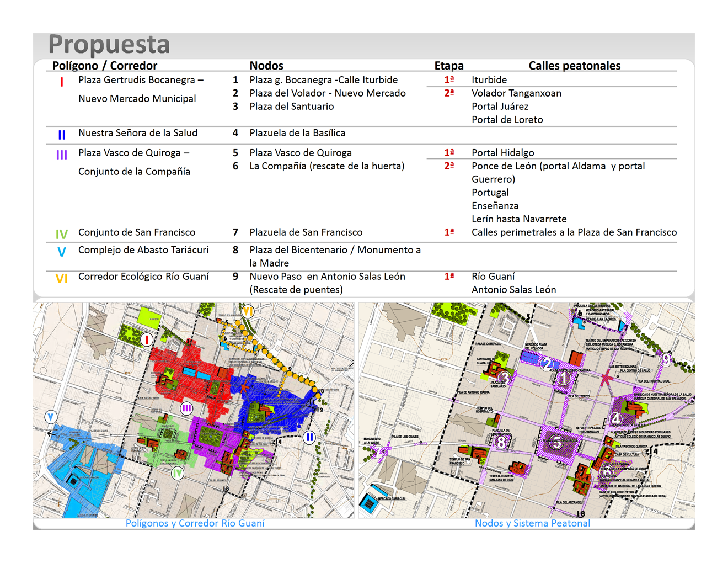The width and height of the screenshot is (728, 563).
Task: Click the 'Polígono / Corredor' column header
Action: tap(105, 65)
